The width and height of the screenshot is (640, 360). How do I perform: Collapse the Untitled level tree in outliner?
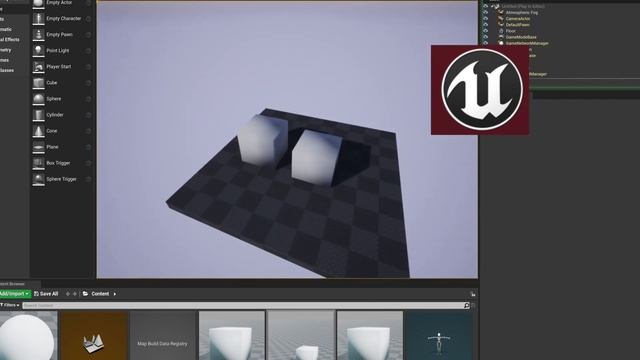tap(493, 7)
